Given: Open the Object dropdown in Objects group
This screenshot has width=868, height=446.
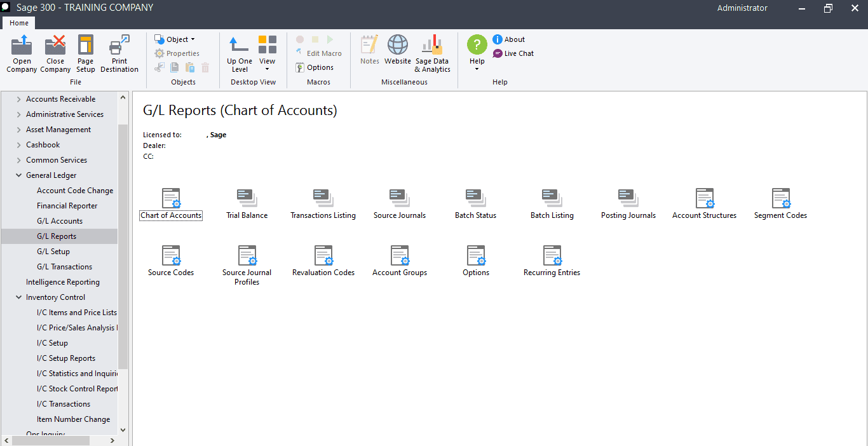Looking at the screenshot, I should [x=175, y=39].
